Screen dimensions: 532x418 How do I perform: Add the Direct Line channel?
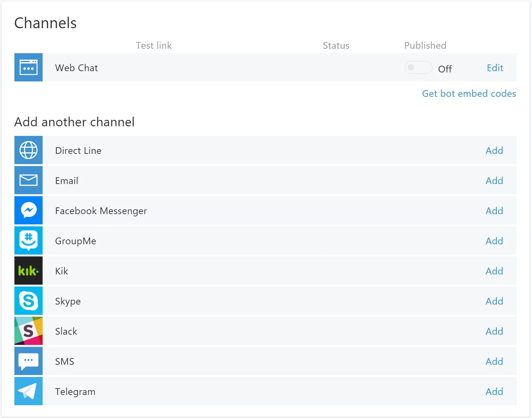pos(494,151)
